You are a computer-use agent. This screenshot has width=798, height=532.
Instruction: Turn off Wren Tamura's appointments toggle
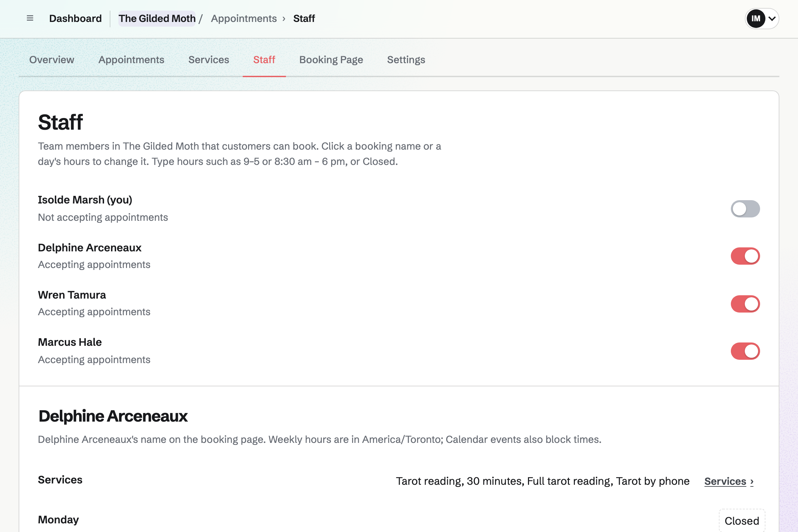pyautogui.click(x=745, y=304)
